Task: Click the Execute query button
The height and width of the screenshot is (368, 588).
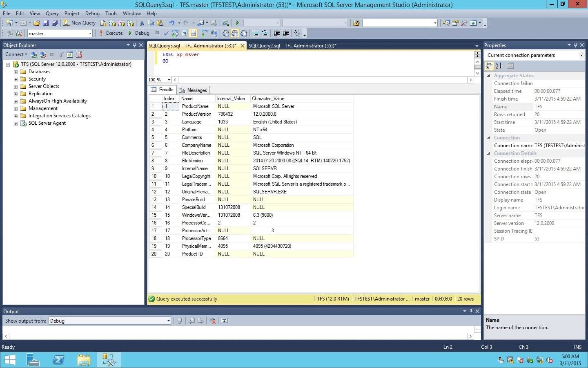Action: pyautogui.click(x=110, y=33)
